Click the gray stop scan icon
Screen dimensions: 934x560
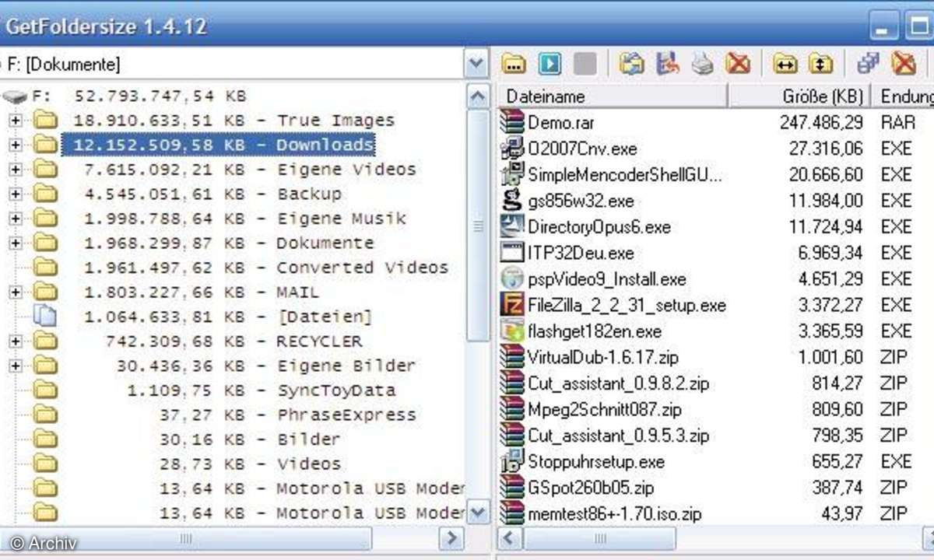pyautogui.click(x=585, y=64)
